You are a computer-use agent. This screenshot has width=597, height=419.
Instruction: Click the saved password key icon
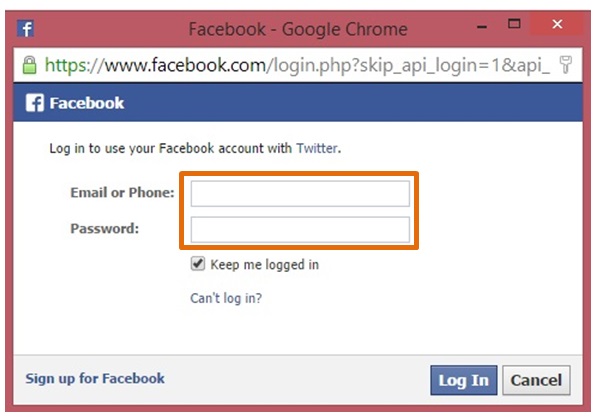tap(566, 65)
